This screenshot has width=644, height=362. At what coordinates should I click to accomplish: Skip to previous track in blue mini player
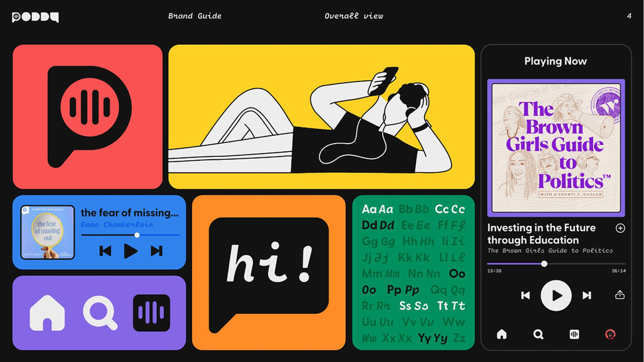105,251
